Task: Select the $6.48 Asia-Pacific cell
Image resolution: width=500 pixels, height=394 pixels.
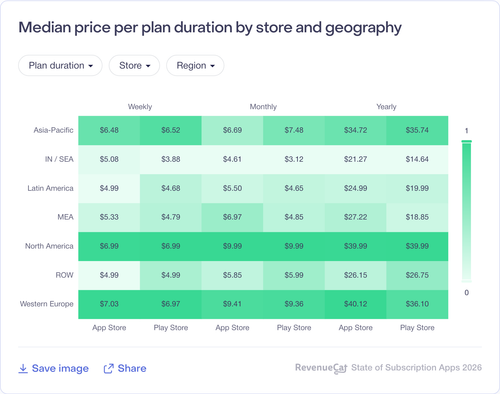Action: [x=109, y=130]
